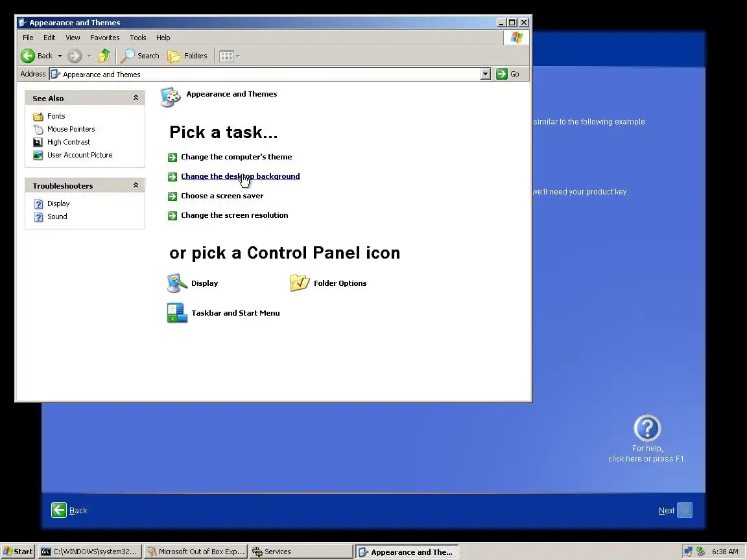This screenshot has width=747, height=560.
Task: Click the green system tray icon beside the clock
Action: 700,552
